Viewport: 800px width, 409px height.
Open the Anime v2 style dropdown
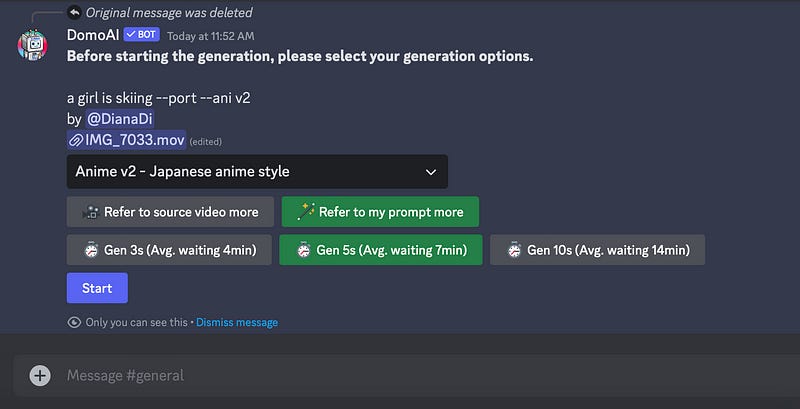click(257, 172)
